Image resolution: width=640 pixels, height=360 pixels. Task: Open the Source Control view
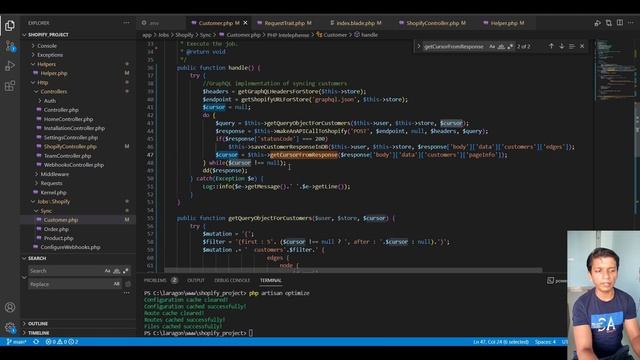point(10,46)
